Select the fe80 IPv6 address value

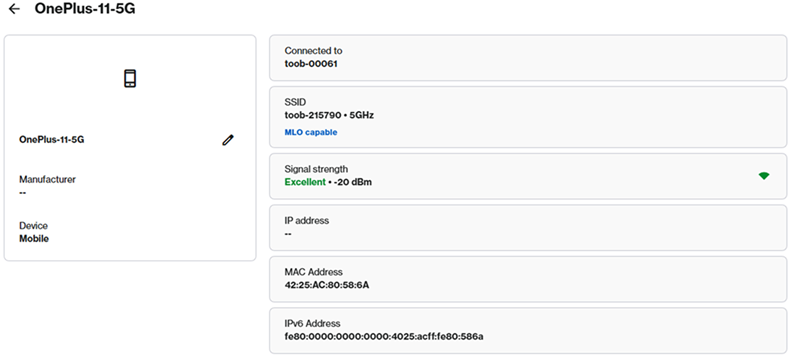pos(384,336)
